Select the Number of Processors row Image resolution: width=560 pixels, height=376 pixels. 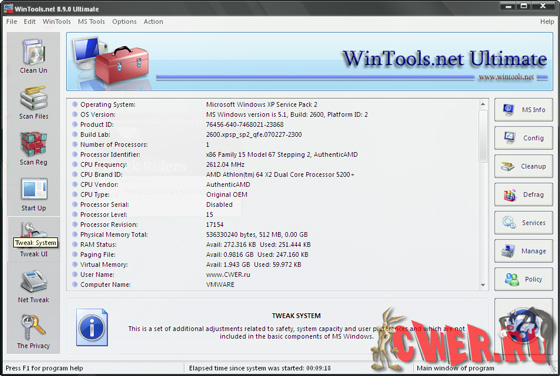point(273,145)
